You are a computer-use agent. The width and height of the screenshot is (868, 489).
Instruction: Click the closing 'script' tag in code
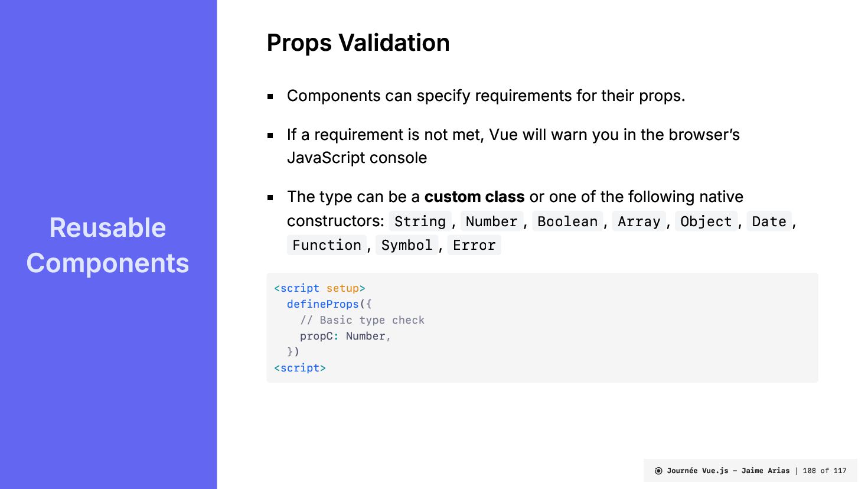pyautogui.click(x=300, y=368)
